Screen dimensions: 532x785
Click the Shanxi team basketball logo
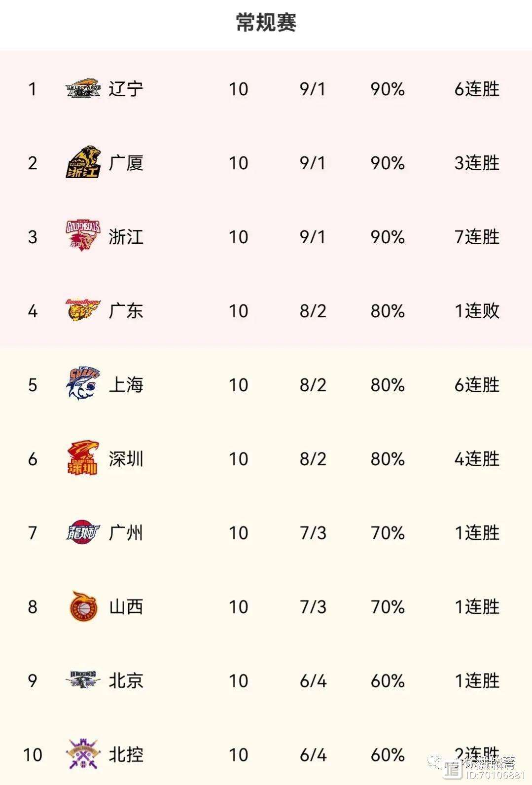click(x=83, y=606)
